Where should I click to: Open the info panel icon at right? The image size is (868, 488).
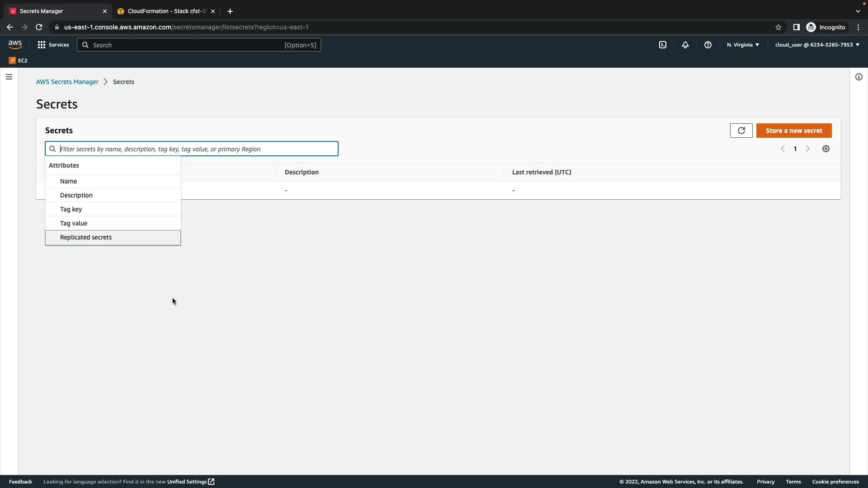point(859,77)
